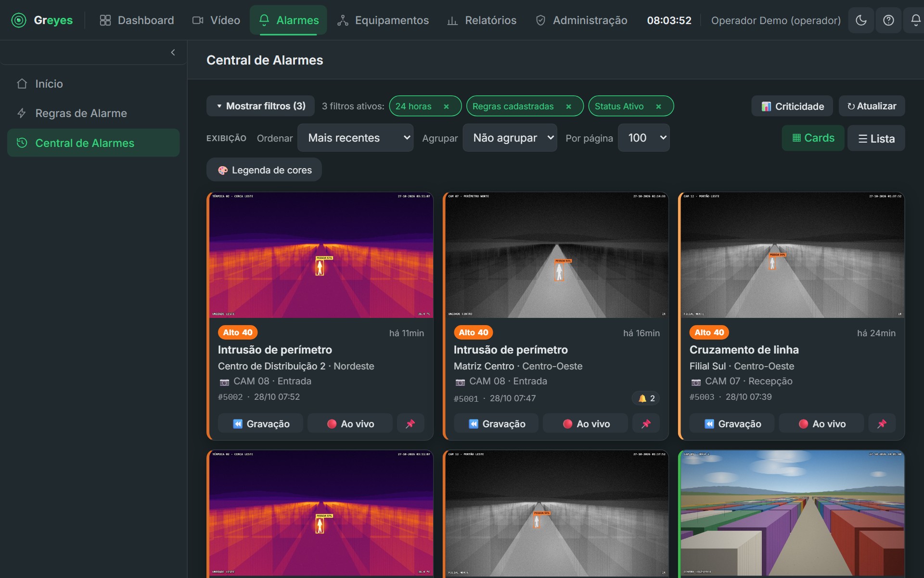Open Ao vivo for alarm #5001
Screen dimensions: 924x578
586,424
